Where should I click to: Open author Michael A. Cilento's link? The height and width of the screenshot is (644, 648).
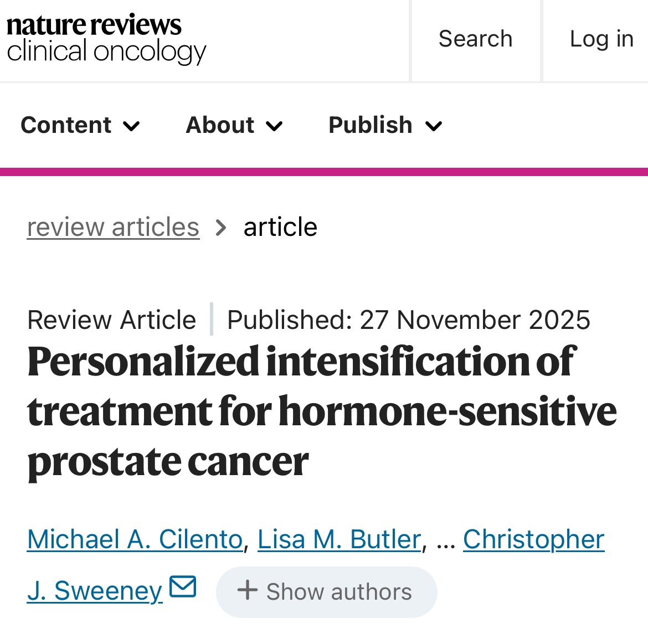(x=135, y=539)
